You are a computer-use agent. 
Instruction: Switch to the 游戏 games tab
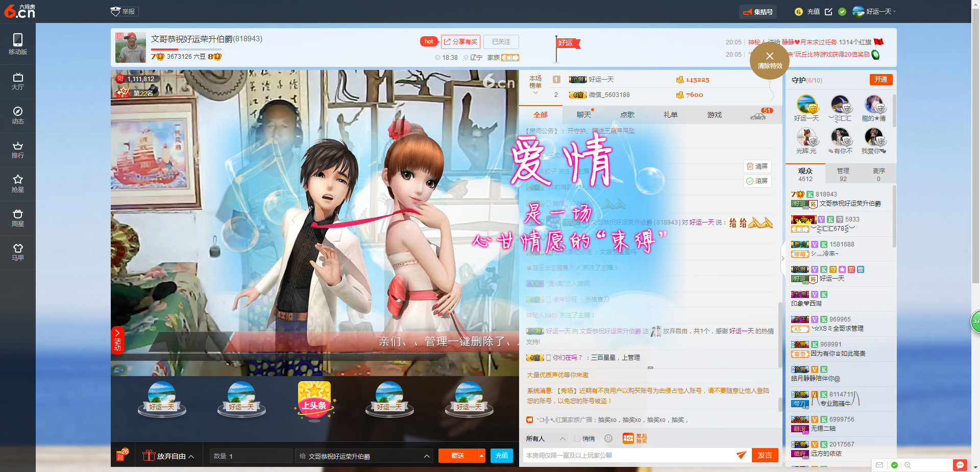715,115
